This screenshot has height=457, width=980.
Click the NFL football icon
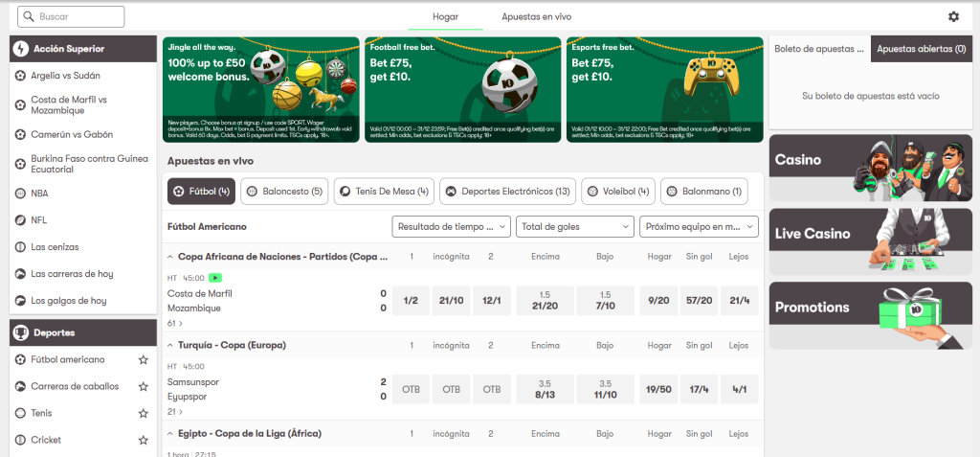pos(21,220)
